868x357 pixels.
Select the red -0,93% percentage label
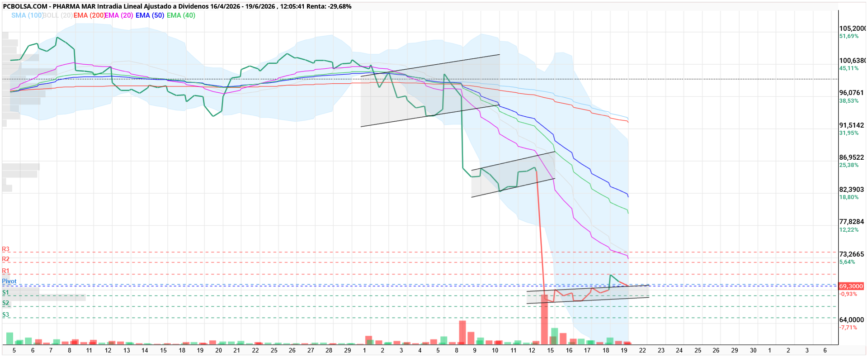pyautogui.click(x=848, y=294)
